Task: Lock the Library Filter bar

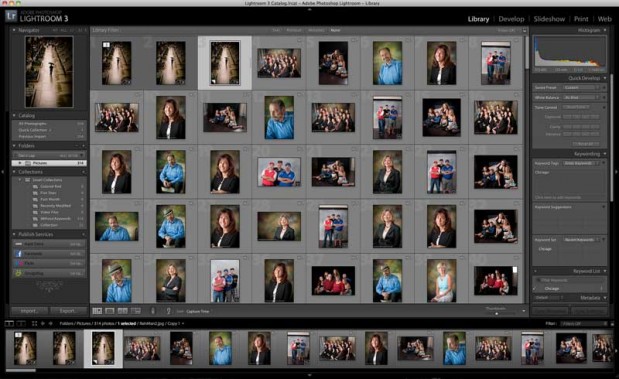Action: [524, 30]
